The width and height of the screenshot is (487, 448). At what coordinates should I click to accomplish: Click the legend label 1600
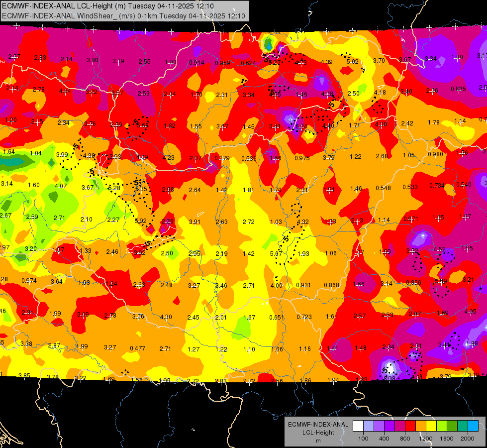446,439
